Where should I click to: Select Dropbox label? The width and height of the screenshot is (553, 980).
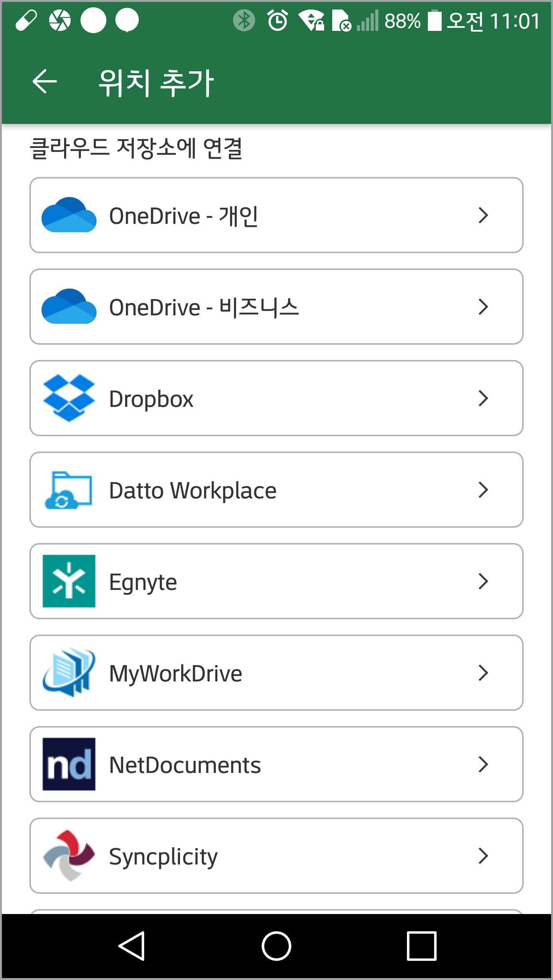click(x=151, y=400)
